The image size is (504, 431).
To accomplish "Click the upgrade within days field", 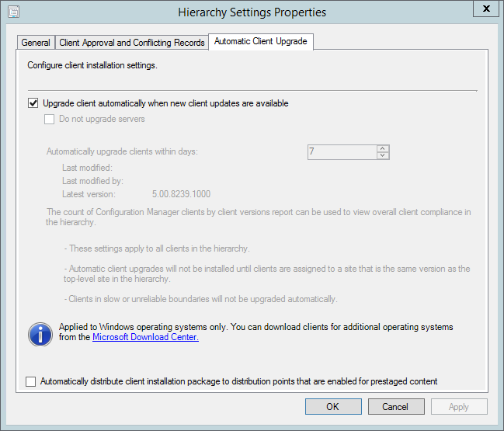I will tap(342, 152).
